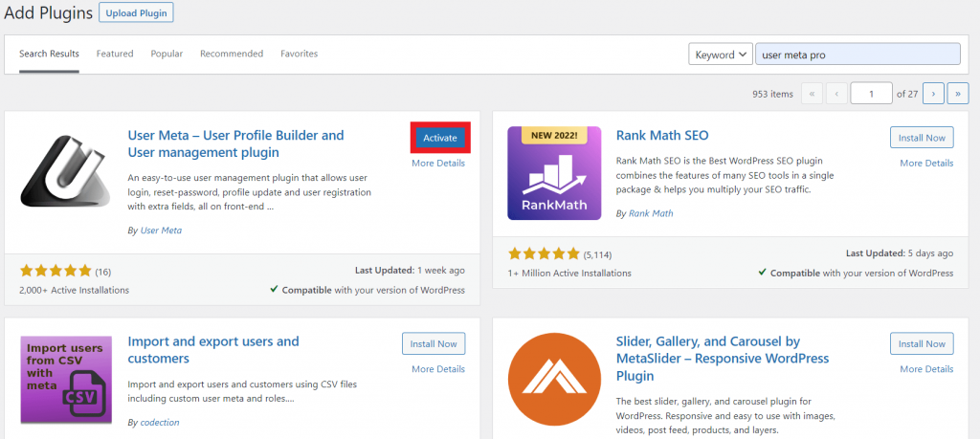
Task: Open More Details for User Meta plugin
Action: pos(438,163)
